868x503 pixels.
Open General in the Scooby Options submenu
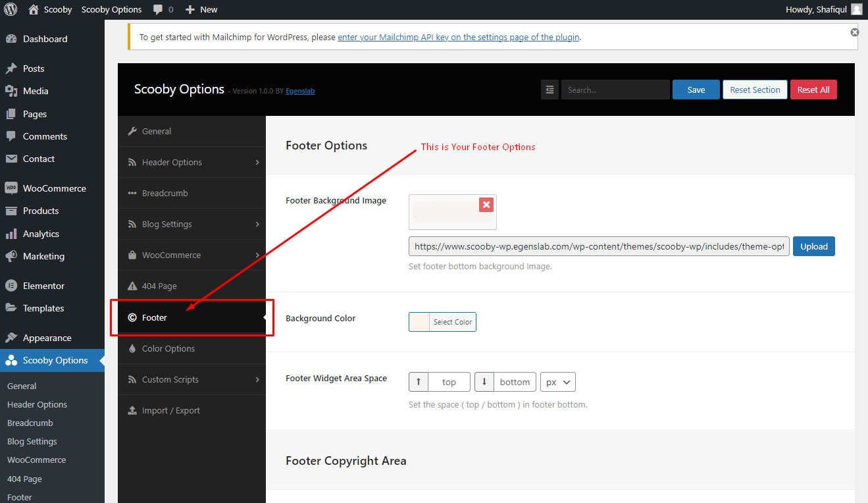coord(22,386)
